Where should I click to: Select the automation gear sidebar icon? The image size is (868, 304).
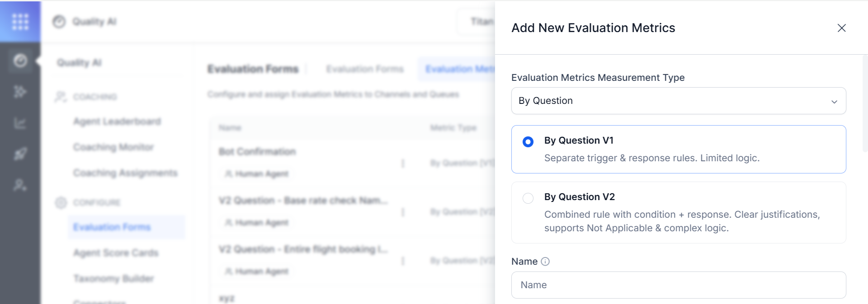coord(20,92)
